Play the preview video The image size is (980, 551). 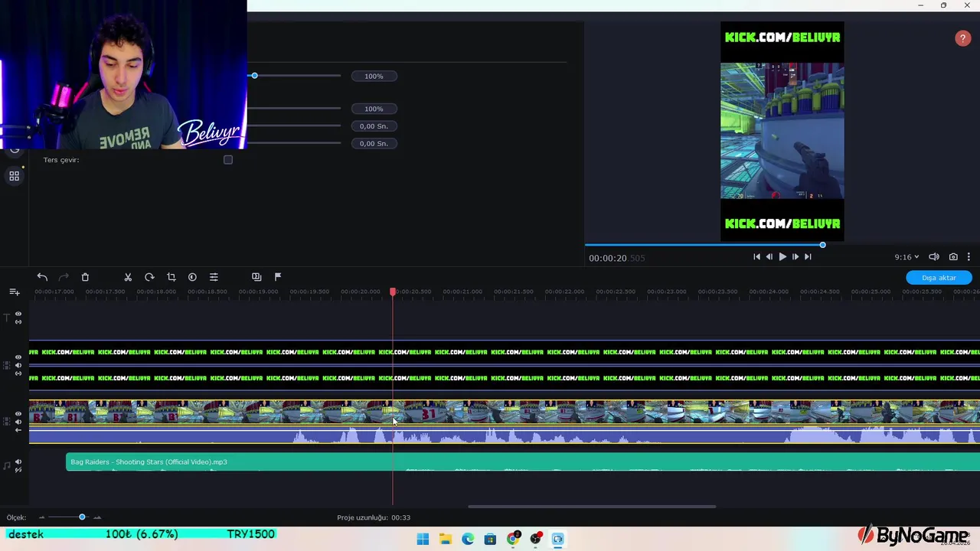(x=782, y=257)
